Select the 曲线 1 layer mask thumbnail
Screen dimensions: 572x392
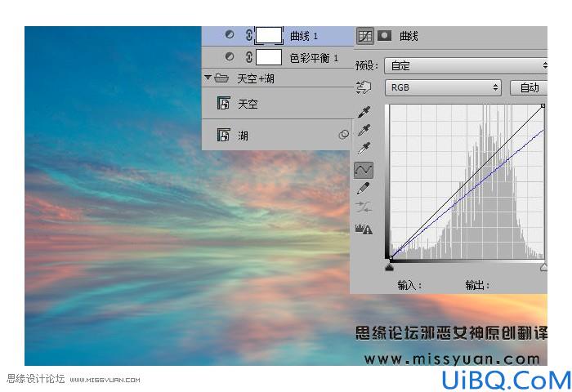pyautogui.click(x=269, y=35)
